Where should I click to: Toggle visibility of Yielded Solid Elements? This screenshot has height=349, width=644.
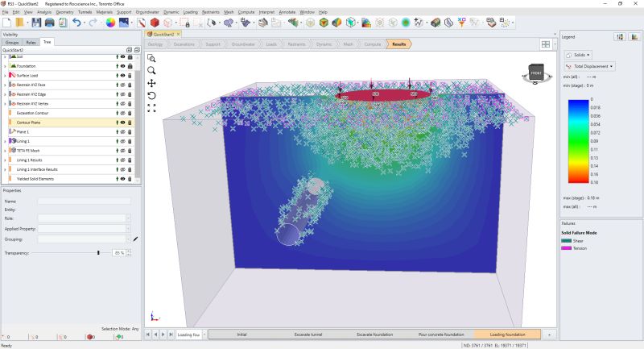(x=123, y=179)
